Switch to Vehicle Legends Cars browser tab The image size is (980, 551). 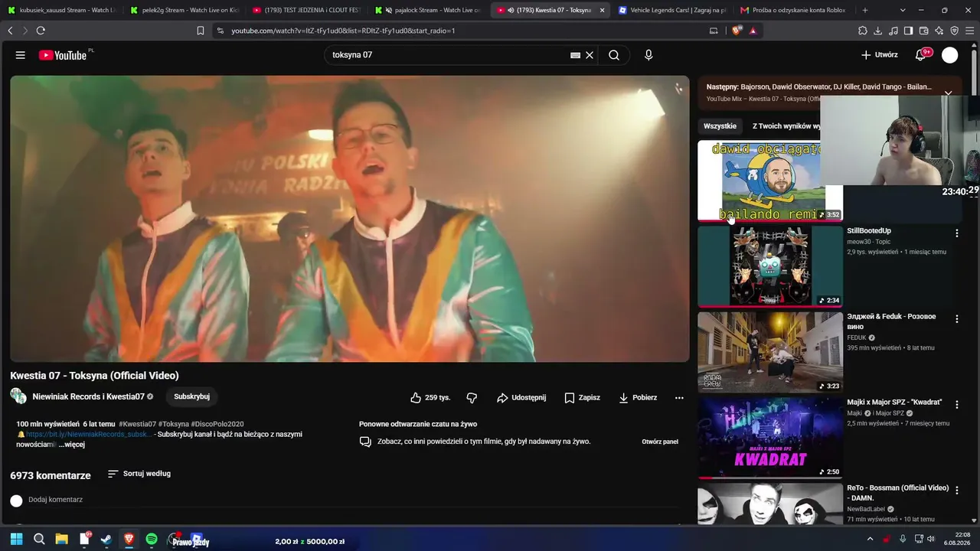[672, 10]
